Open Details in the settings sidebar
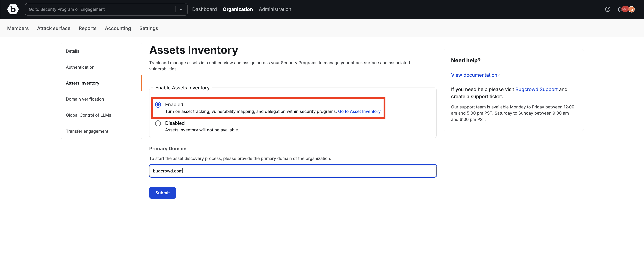 (101, 51)
